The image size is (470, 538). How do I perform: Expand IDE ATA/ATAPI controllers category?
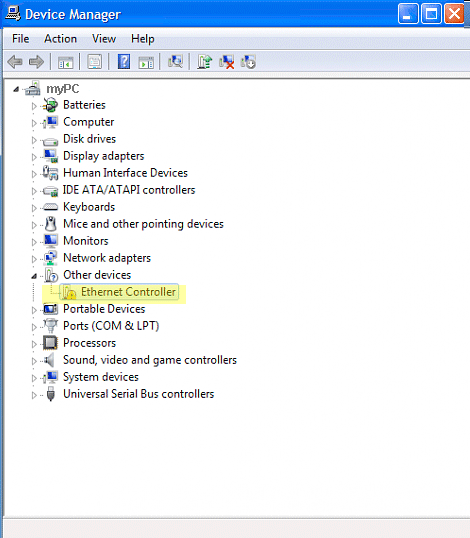(34, 191)
